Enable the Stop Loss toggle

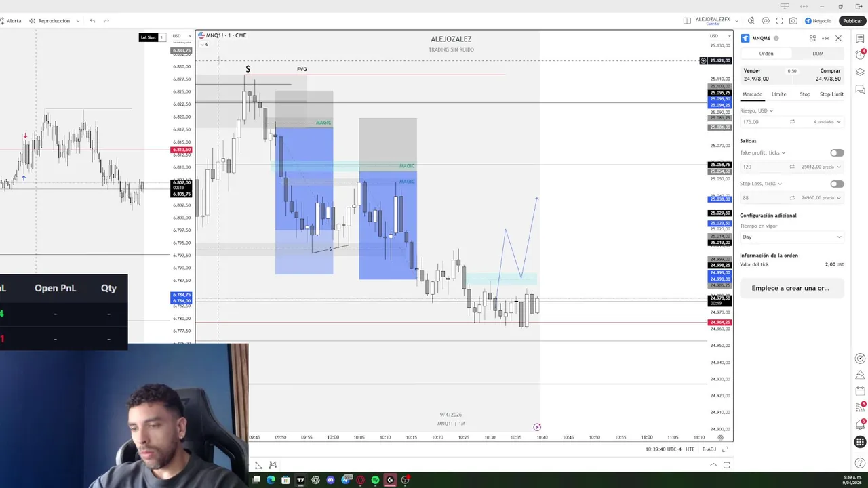click(837, 184)
